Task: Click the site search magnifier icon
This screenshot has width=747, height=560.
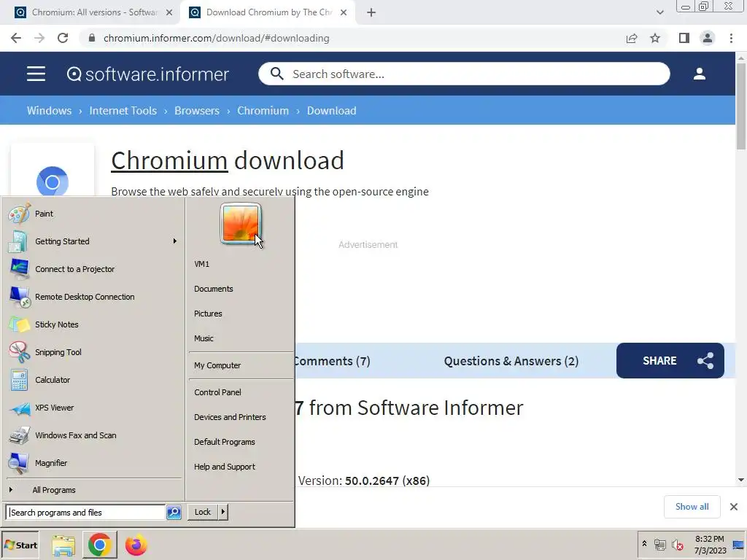Action: (276, 74)
